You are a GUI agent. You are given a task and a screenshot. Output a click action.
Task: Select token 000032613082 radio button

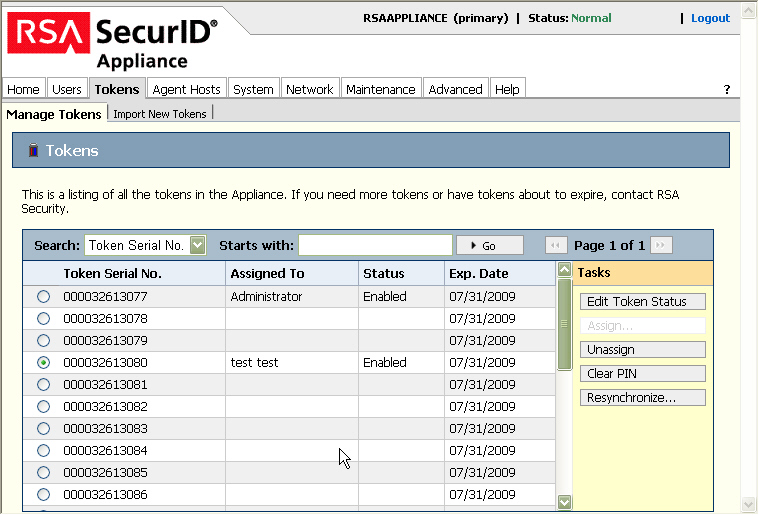[44, 407]
